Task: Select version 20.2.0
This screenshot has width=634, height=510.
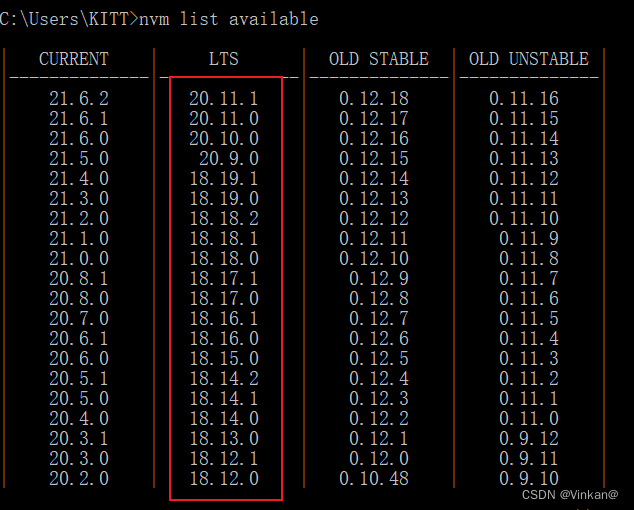Action: pos(79,479)
